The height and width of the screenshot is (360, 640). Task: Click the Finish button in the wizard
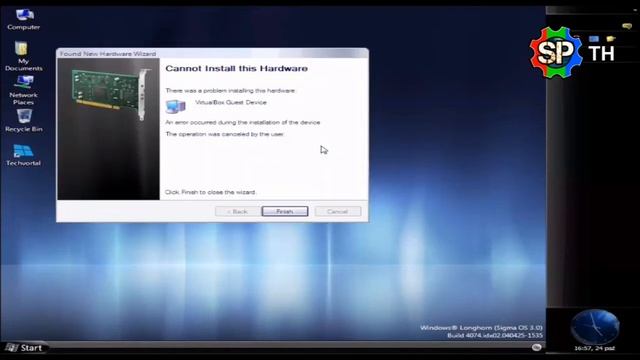point(284,211)
